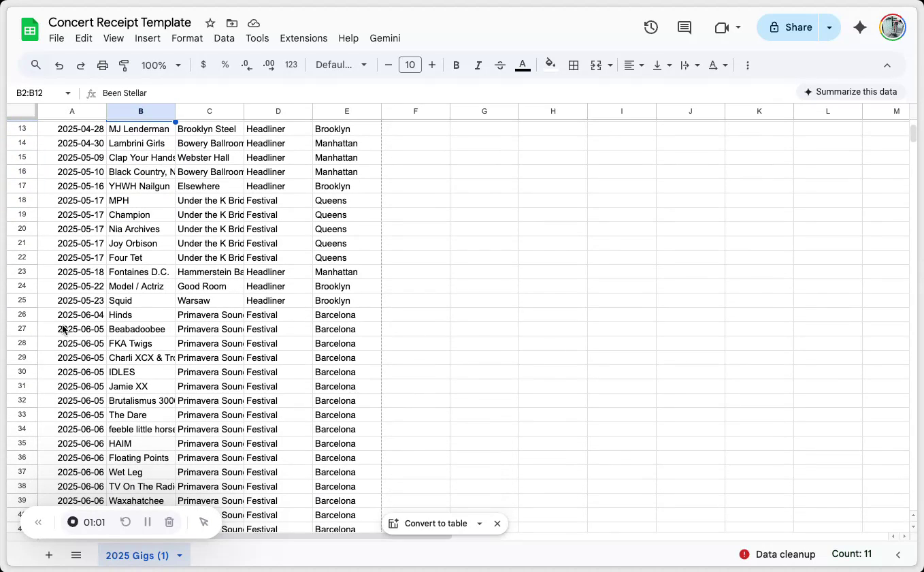Check cloud save status icon
Screen dimensions: 924x572
(x=254, y=23)
